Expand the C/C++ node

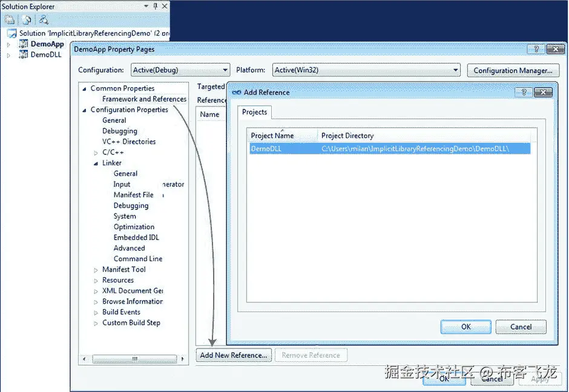click(96, 153)
